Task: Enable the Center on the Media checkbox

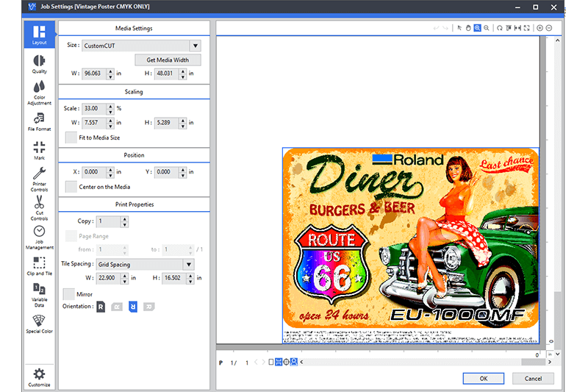Action: [x=71, y=187]
